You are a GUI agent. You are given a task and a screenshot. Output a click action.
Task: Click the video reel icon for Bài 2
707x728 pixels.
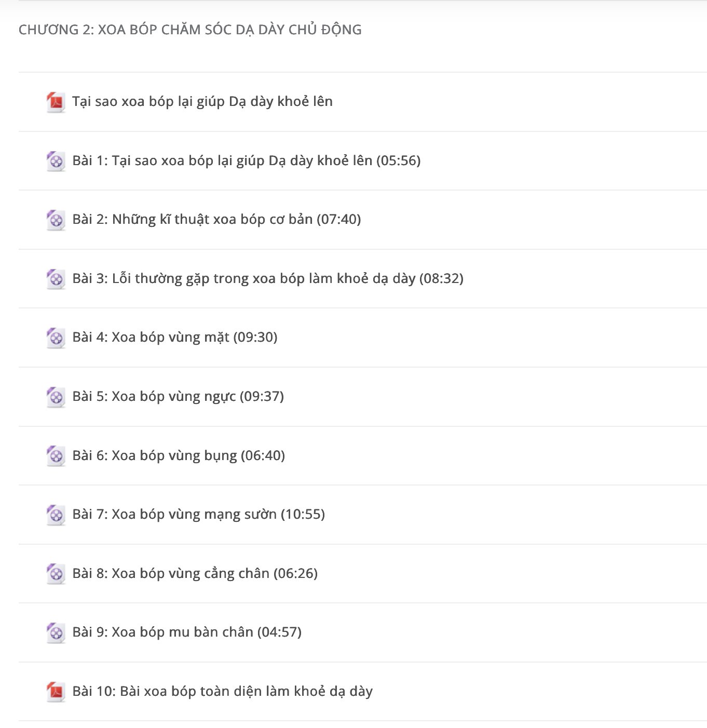[x=56, y=220]
